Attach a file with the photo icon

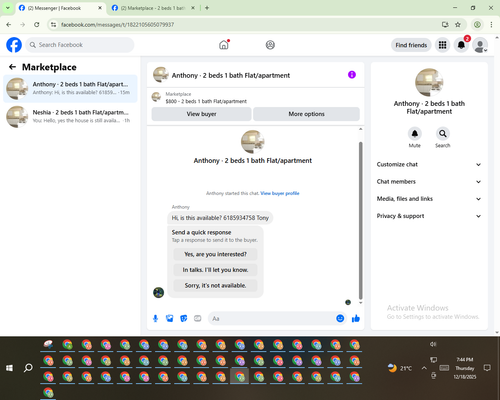170,319
